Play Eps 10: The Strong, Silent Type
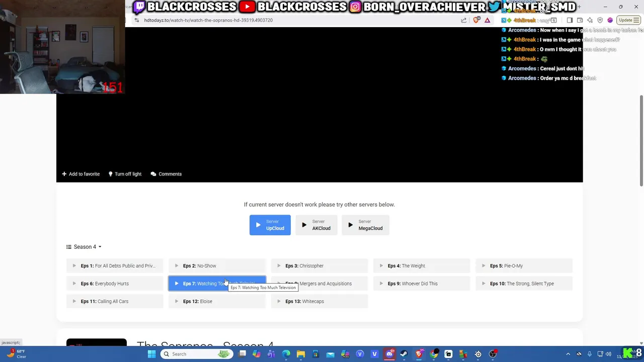The height and width of the screenshot is (362, 644). (524, 284)
